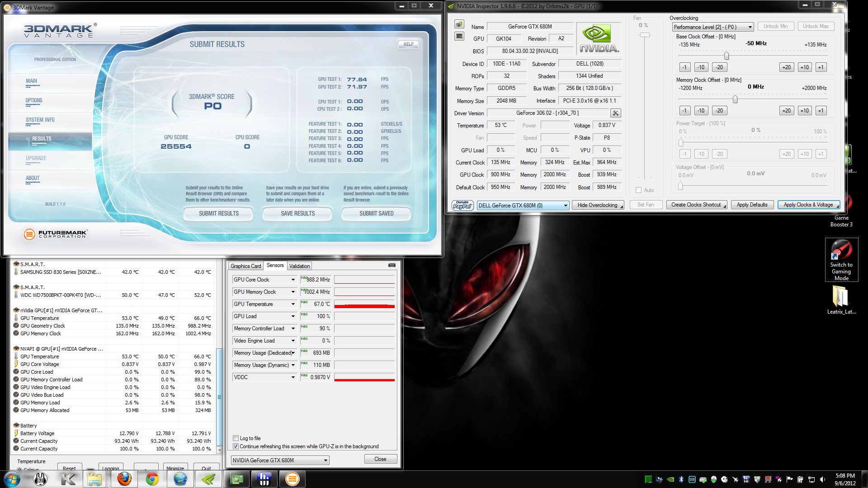Image resolution: width=868 pixels, height=488 pixels.
Task: Click the upload screenshot icon in NVIDIA Inspector
Action: pos(459,24)
